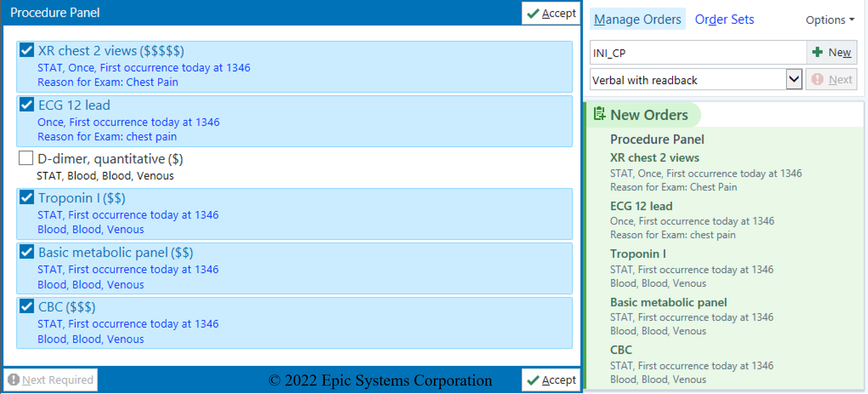Click the red alert icon beside Next

[x=817, y=79]
